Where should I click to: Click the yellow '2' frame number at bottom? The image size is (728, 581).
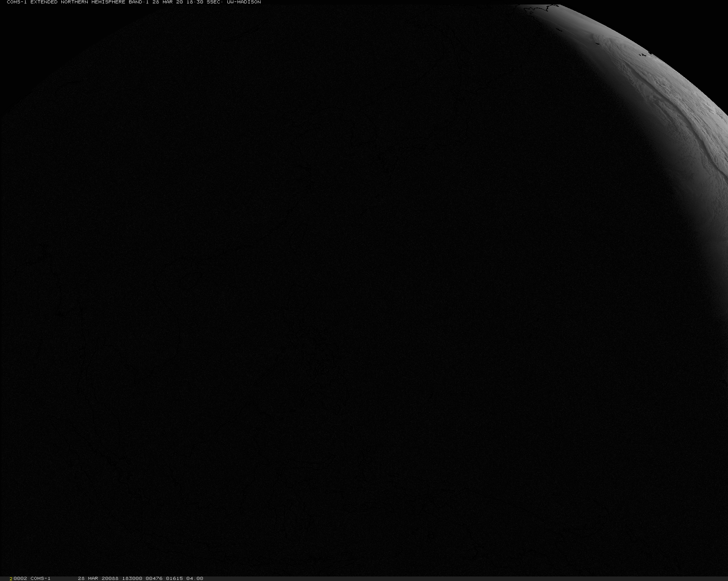[11, 578]
